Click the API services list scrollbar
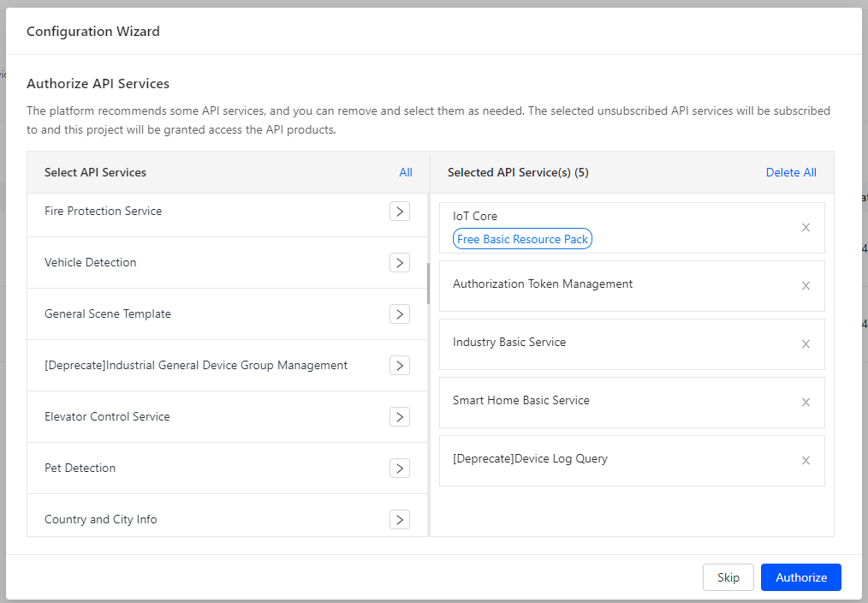 [428, 284]
